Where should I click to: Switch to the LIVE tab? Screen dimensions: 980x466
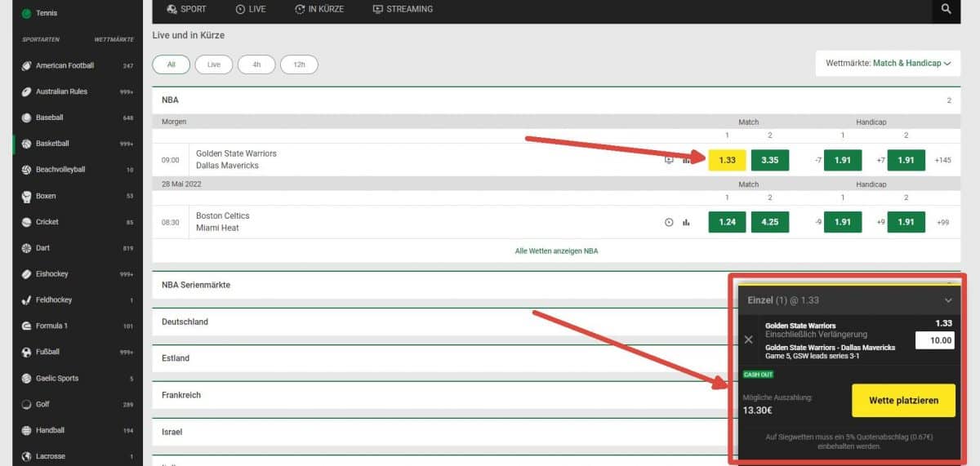pyautogui.click(x=250, y=9)
